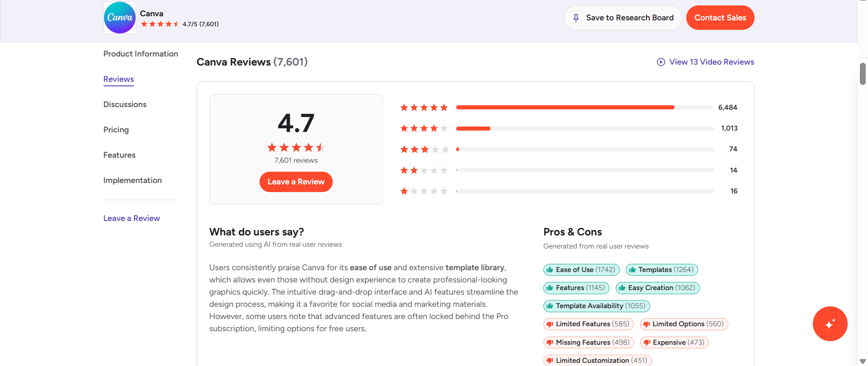This screenshot has height=366, width=868.
Task: Click the 14 review count
Action: (734, 170)
